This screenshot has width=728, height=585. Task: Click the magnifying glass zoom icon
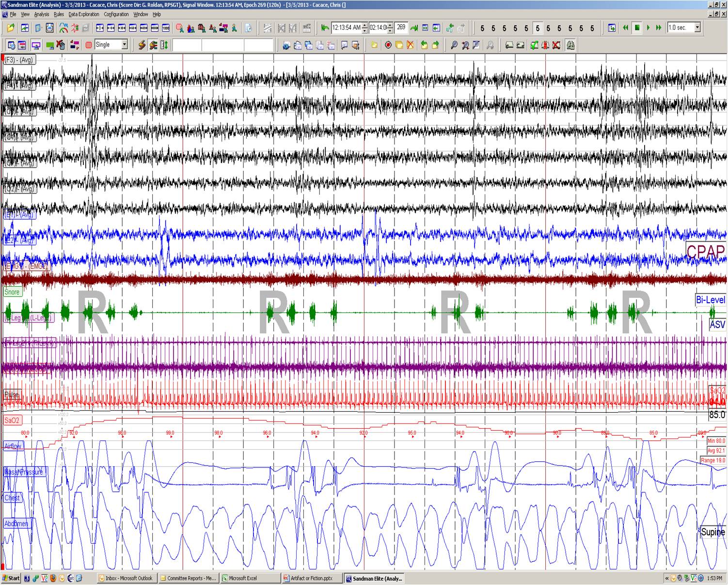click(454, 45)
